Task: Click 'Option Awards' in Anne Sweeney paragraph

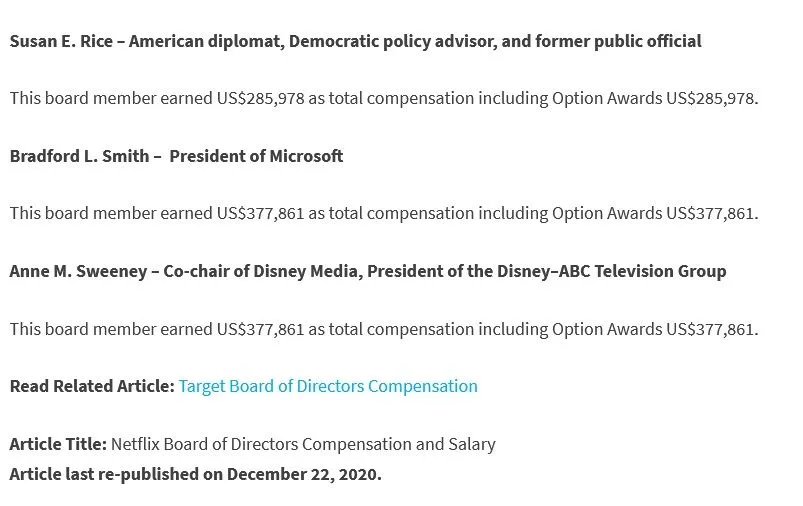Action: tap(607, 329)
